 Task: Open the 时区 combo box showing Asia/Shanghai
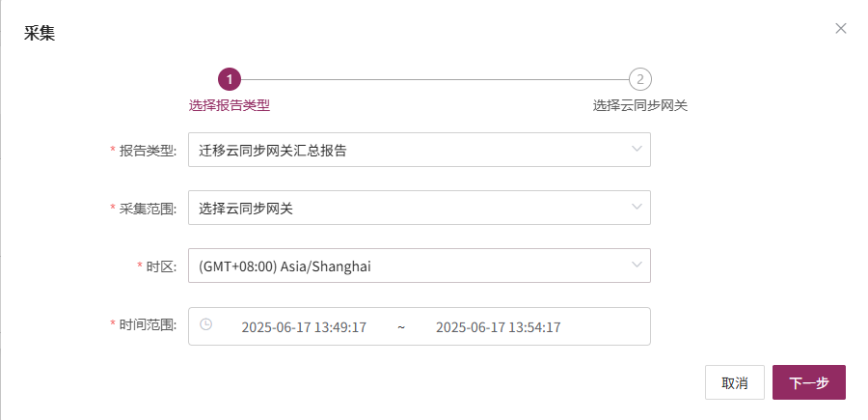coord(420,266)
